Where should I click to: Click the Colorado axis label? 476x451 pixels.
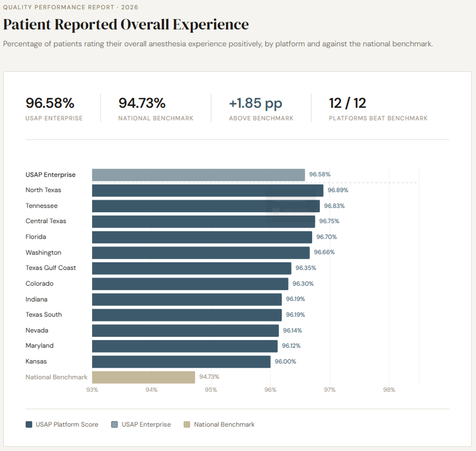(39, 283)
